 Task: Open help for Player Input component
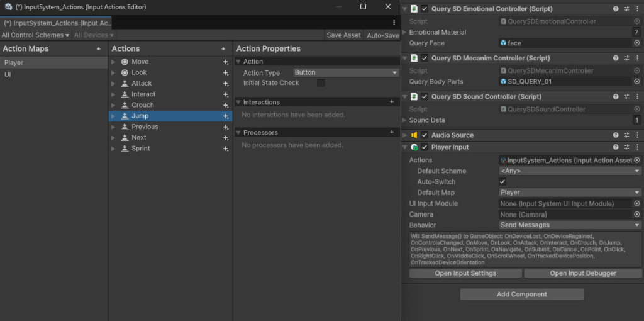coord(616,147)
